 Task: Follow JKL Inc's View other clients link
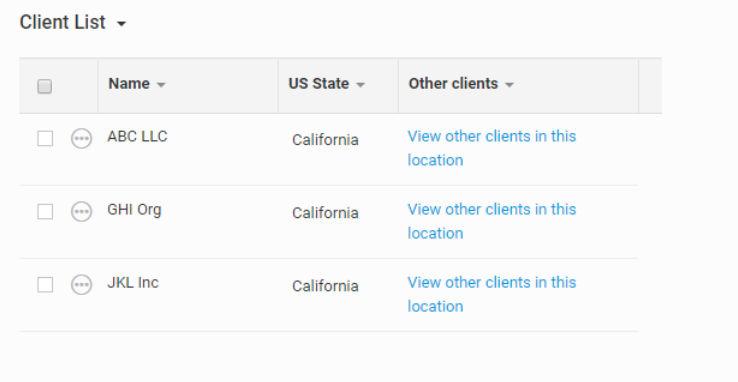[492, 294]
